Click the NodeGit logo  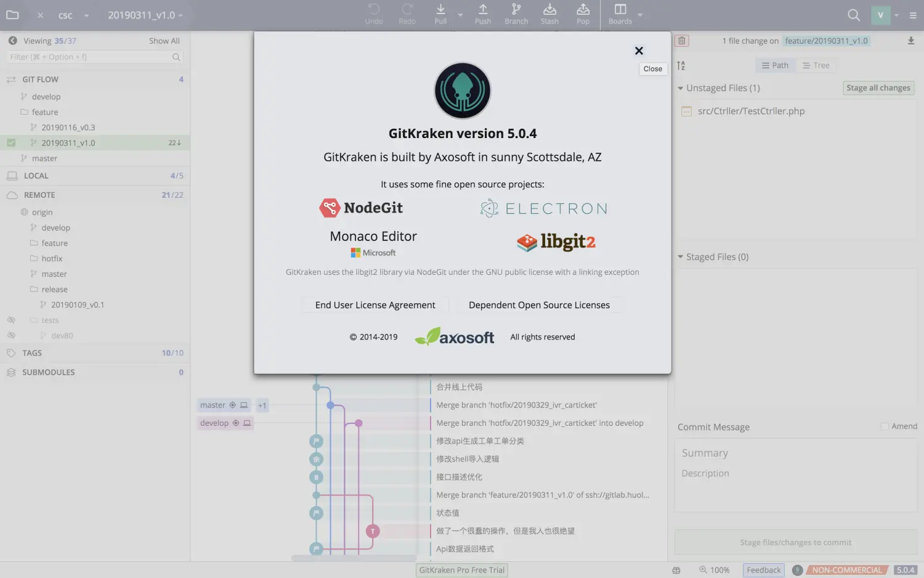(361, 208)
